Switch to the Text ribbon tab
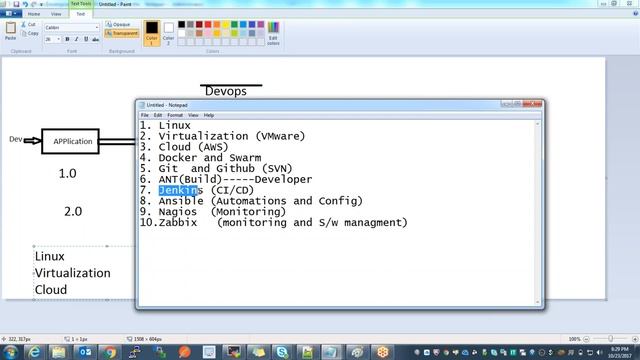The height and width of the screenshot is (360, 640). pyautogui.click(x=81, y=14)
